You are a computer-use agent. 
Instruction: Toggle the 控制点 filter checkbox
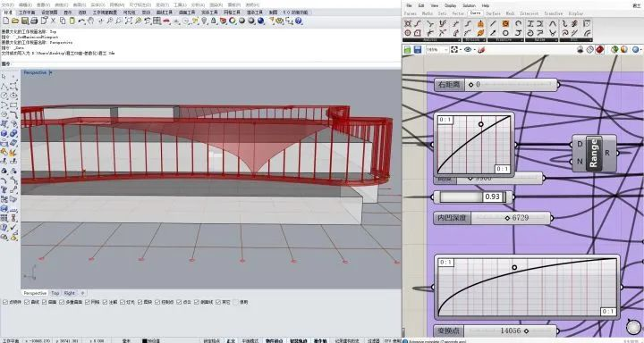pos(157,302)
